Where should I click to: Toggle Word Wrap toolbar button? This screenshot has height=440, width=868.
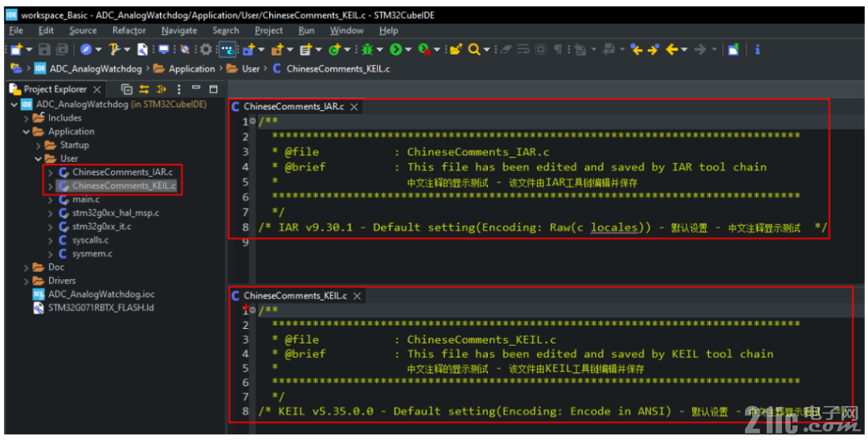pyautogui.click(x=523, y=49)
